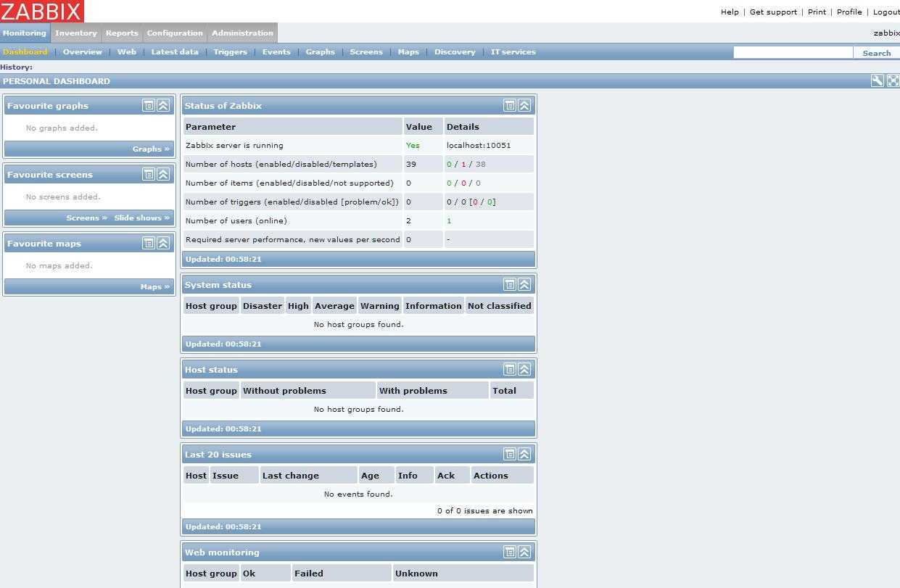Focus the search input field
The image size is (900, 588).
coord(793,52)
